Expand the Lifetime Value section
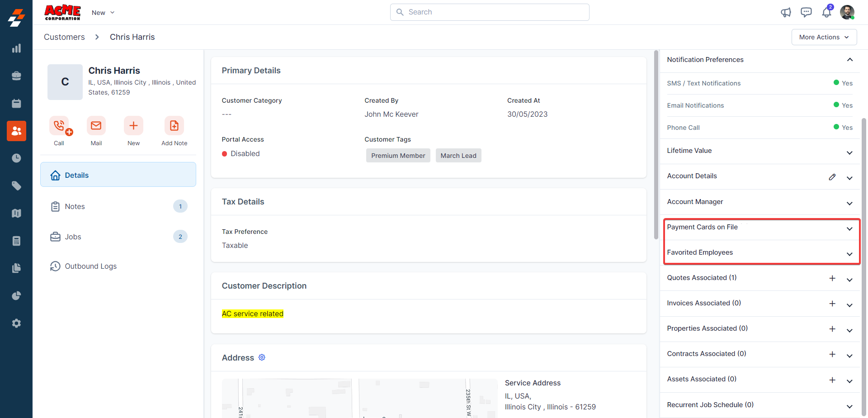The width and height of the screenshot is (868, 418). pyautogui.click(x=850, y=152)
